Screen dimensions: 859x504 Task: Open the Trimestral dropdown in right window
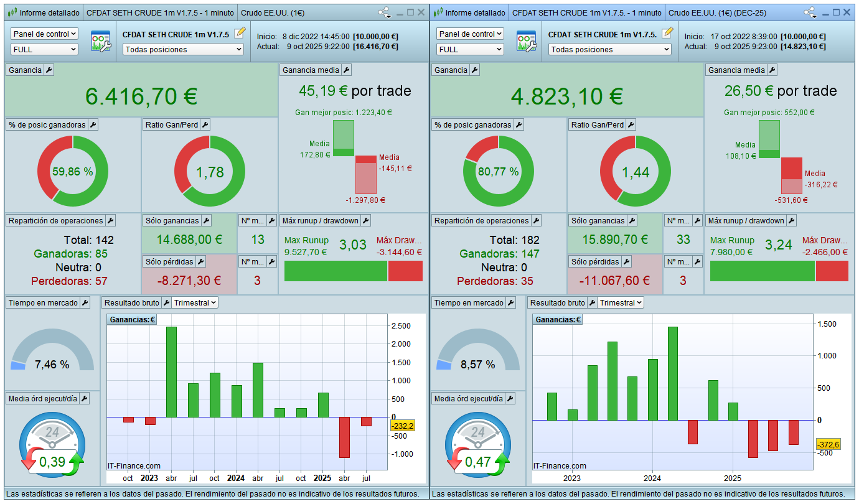click(621, 303)
